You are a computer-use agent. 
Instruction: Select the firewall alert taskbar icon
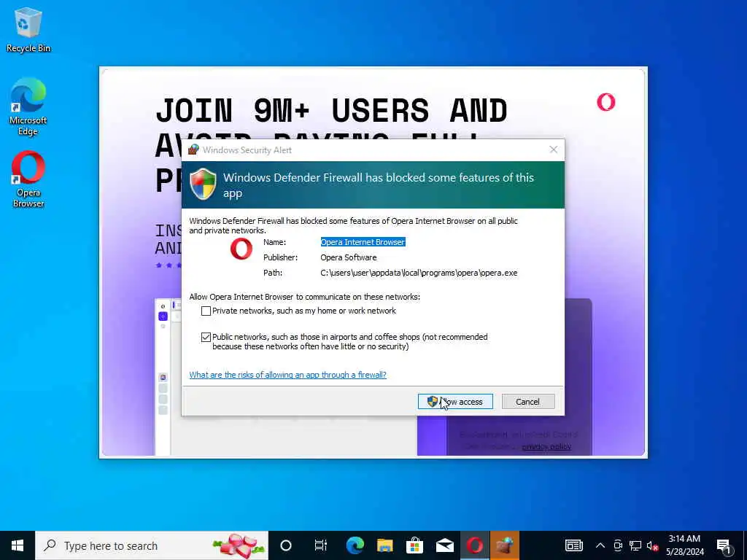click(505, 545)
